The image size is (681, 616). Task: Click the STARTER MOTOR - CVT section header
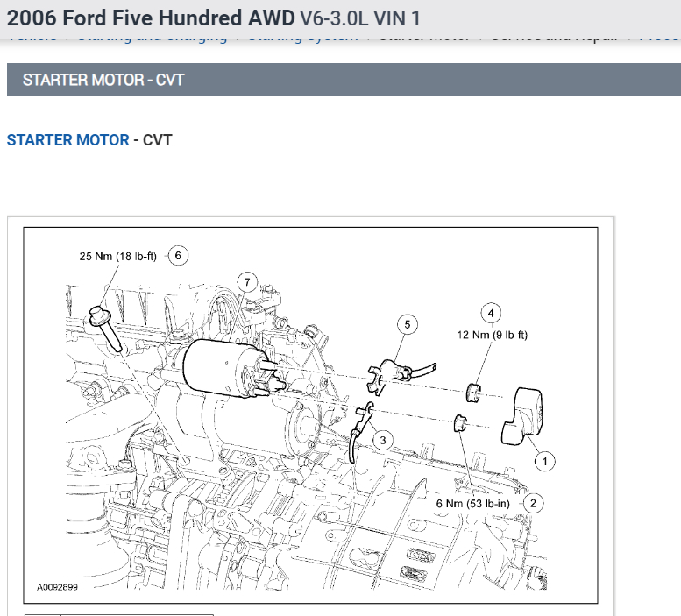click(344, 80)
